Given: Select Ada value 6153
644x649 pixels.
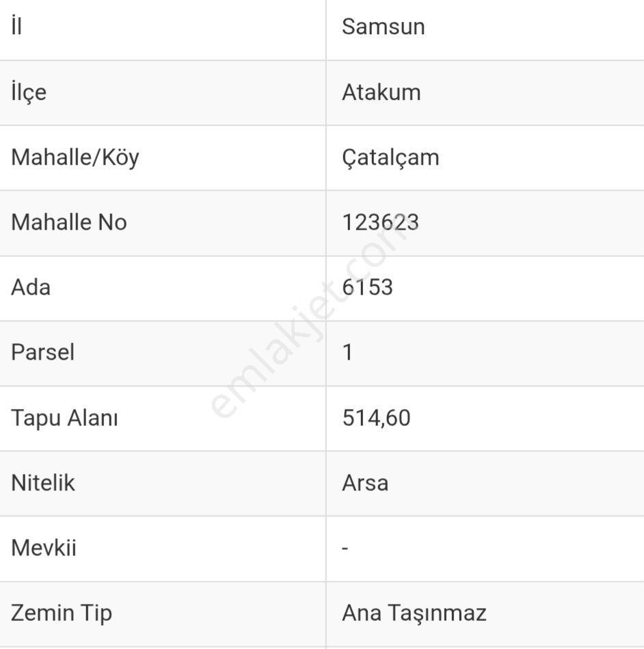Looking at the screenshot, I should point(368,287).
